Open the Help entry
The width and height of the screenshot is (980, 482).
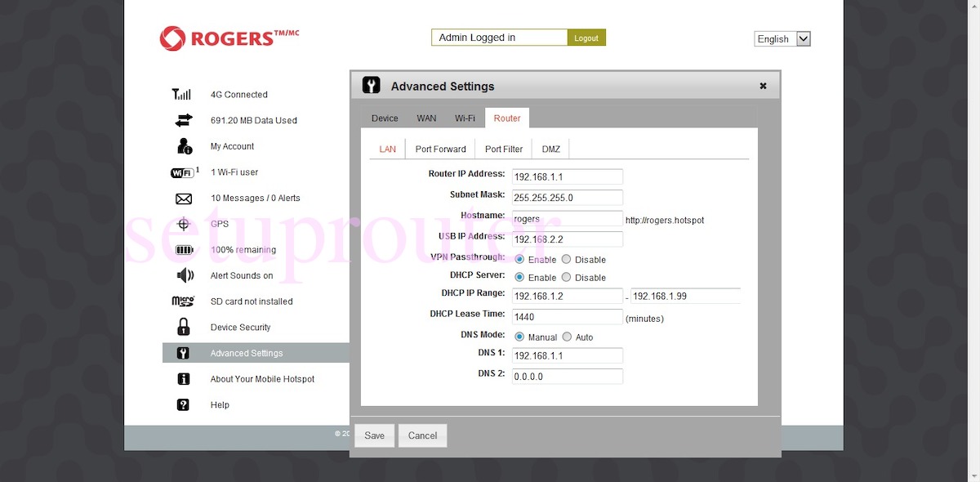tap(220, 405)
